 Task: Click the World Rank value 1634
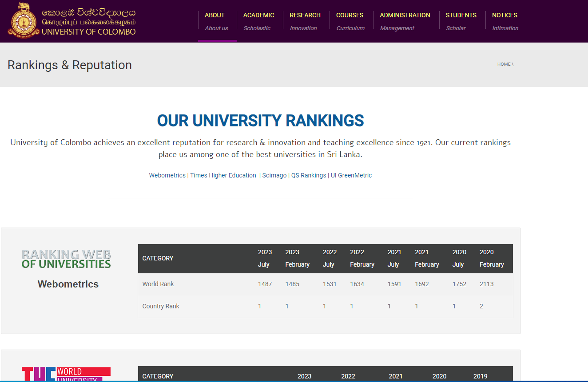pyautogui.click(x=357, y=284)
